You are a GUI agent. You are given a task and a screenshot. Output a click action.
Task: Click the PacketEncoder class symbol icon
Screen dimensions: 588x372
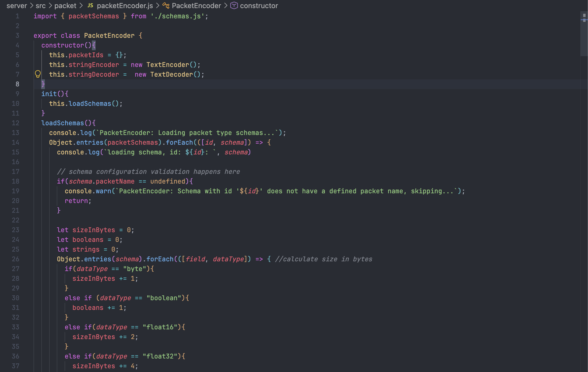click(x=166, y=5)
